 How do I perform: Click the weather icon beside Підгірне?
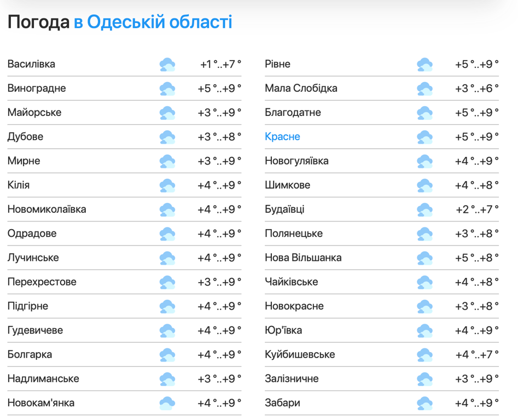(x=167, y=306)
